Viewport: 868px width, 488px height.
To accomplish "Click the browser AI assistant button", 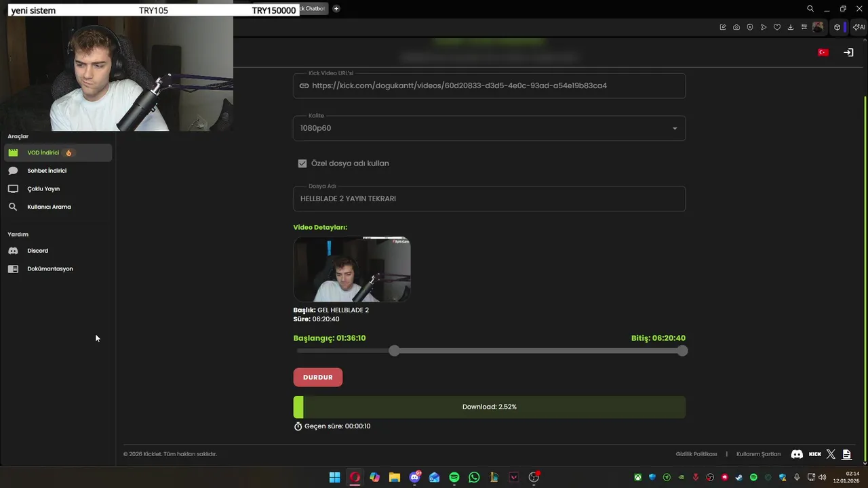I will [x=859, y=27].
